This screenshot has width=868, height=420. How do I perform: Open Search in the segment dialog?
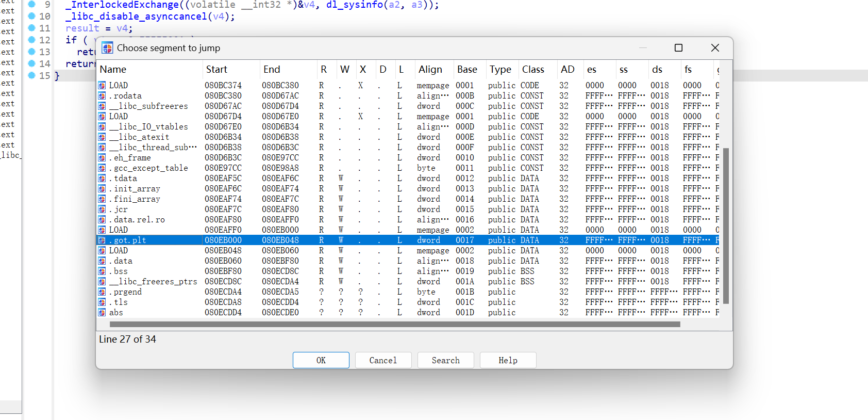coord(446,360)
